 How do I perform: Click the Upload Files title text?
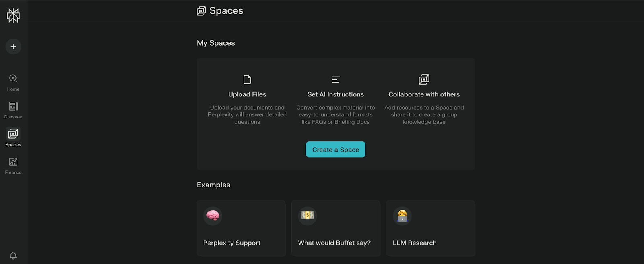point(247,94)
